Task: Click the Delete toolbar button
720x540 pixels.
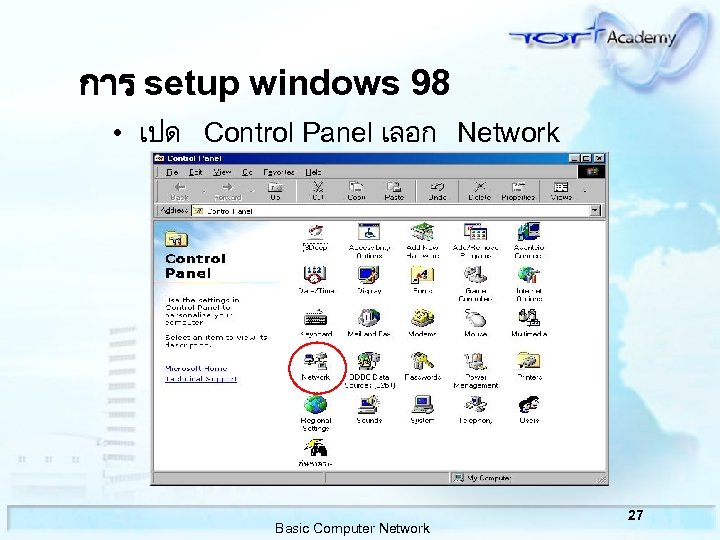Action: [479, 191]
